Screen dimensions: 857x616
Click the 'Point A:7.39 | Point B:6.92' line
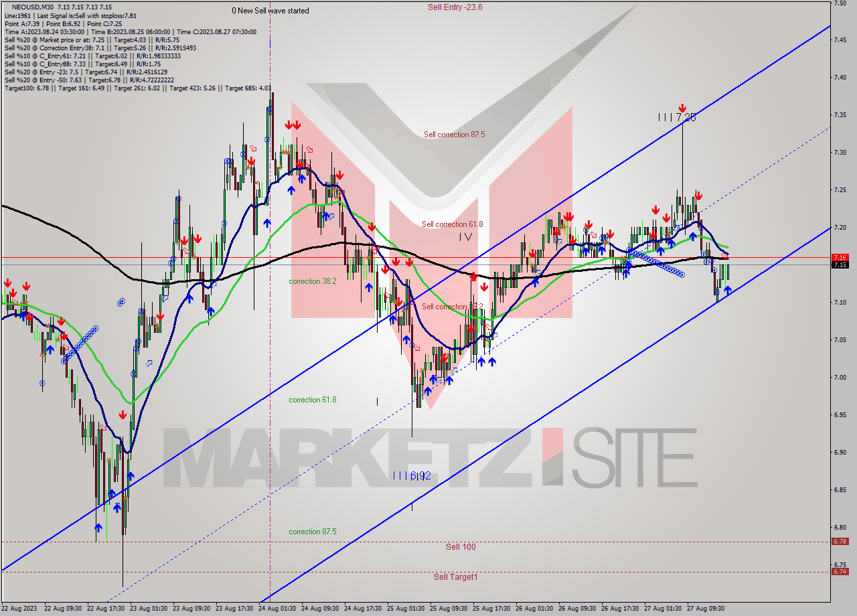click(63, 23)
